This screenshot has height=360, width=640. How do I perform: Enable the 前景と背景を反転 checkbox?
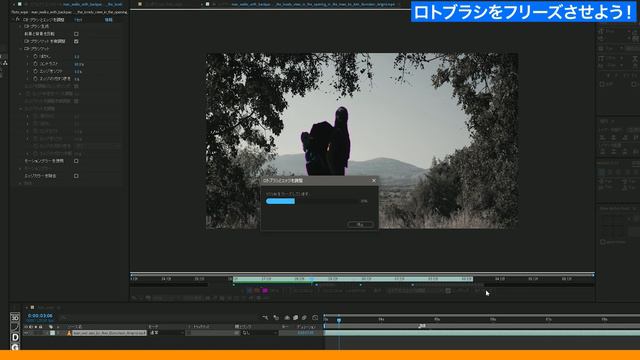click(x=76, y=34)
